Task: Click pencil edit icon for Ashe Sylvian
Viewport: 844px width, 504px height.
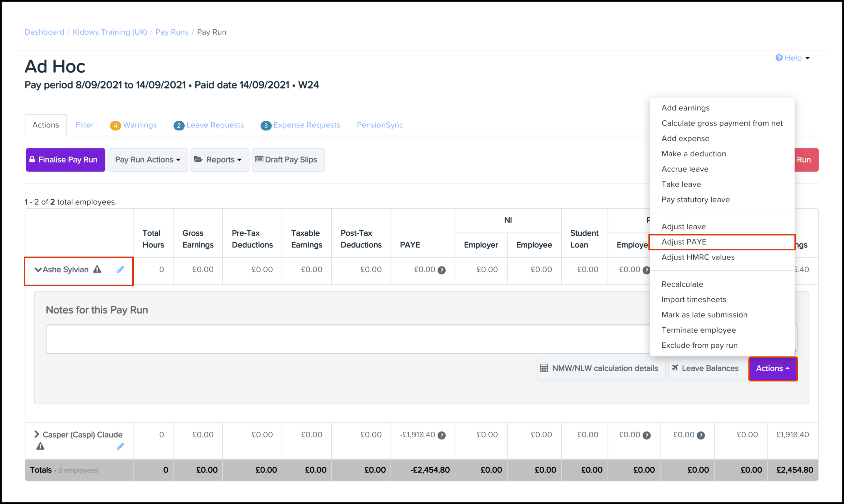Action: pos(121,269)
